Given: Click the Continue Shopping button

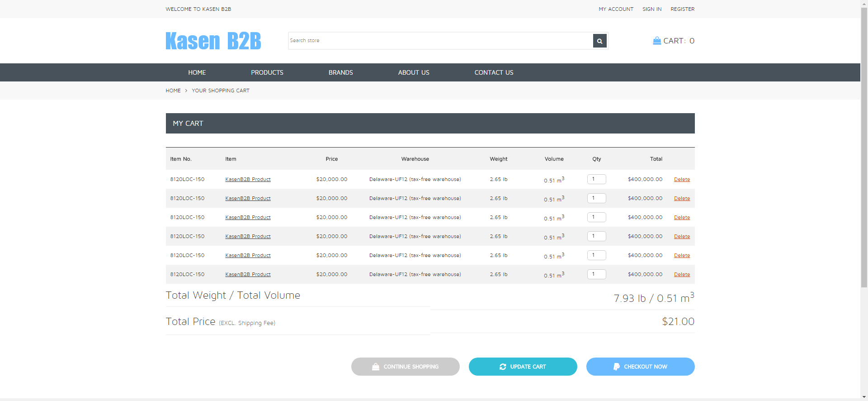Looking at the screenshot, I should point(405,367).
